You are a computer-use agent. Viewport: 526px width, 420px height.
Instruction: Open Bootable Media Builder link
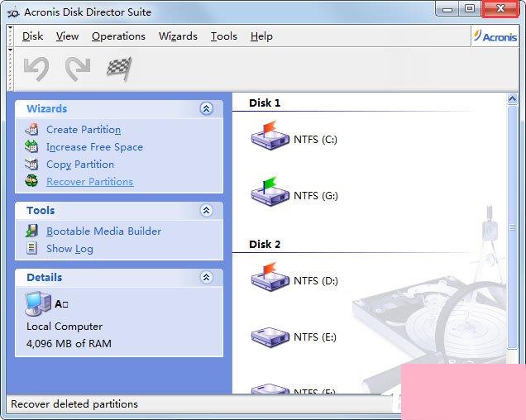click(103, 231)
